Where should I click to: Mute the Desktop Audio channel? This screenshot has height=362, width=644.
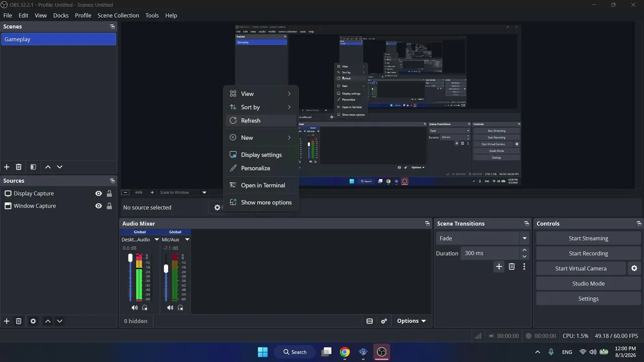tap(134, 308)
